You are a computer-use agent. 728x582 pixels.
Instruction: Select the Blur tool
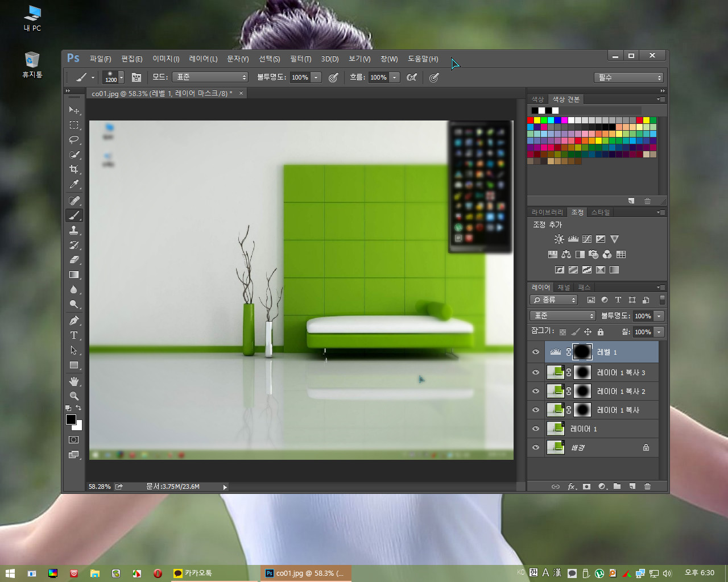74,289
